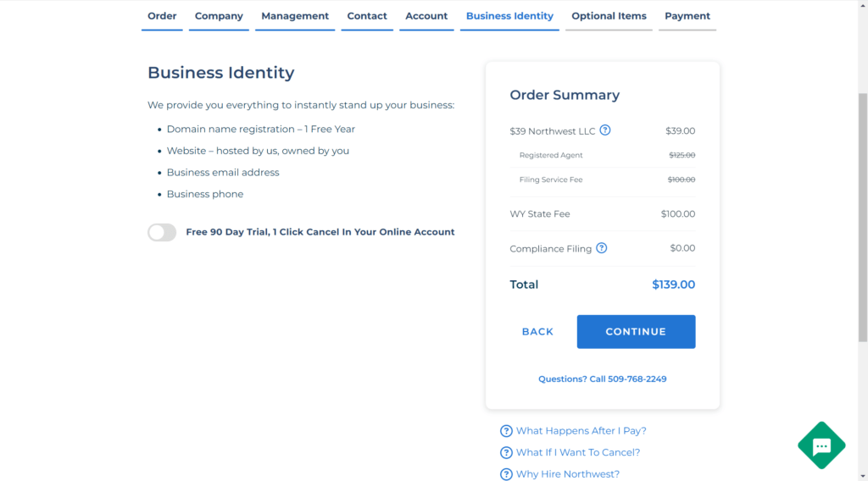Open the live chat widget icon

point(821,445)
